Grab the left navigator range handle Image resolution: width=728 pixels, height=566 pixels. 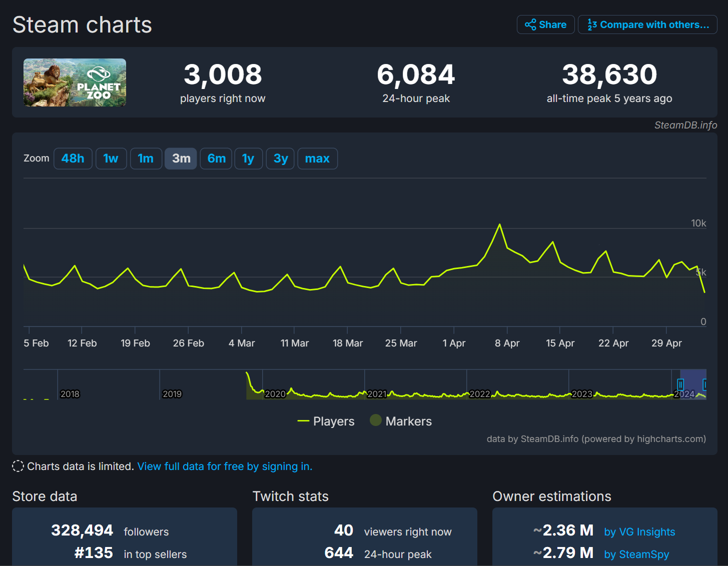[x=680, y=384]
